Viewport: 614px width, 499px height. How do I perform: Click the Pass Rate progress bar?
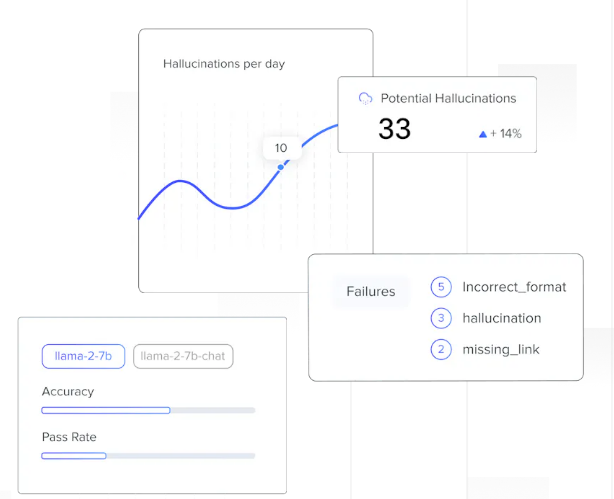click(x=148, y=455)
